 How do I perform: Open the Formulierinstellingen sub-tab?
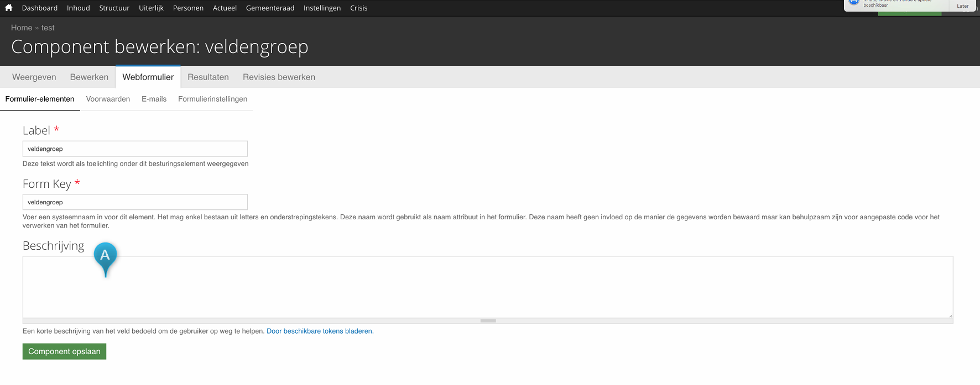(212, 99)
